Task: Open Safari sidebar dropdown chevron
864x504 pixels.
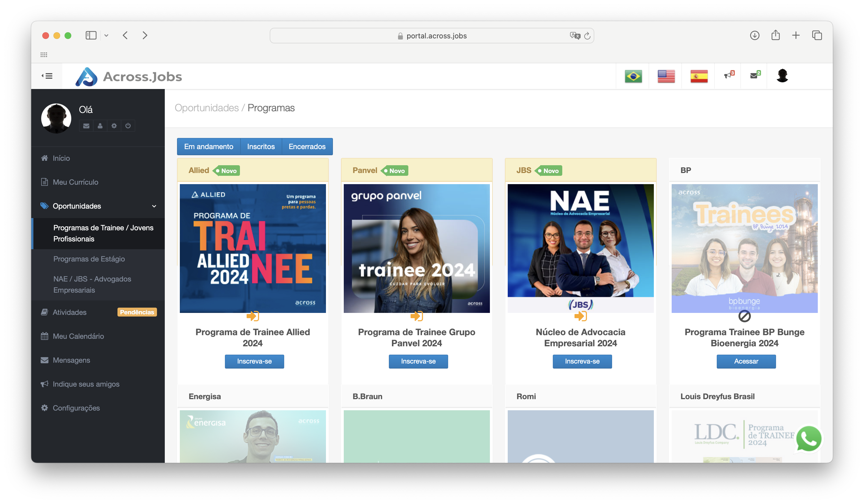Action: [106, 35]
